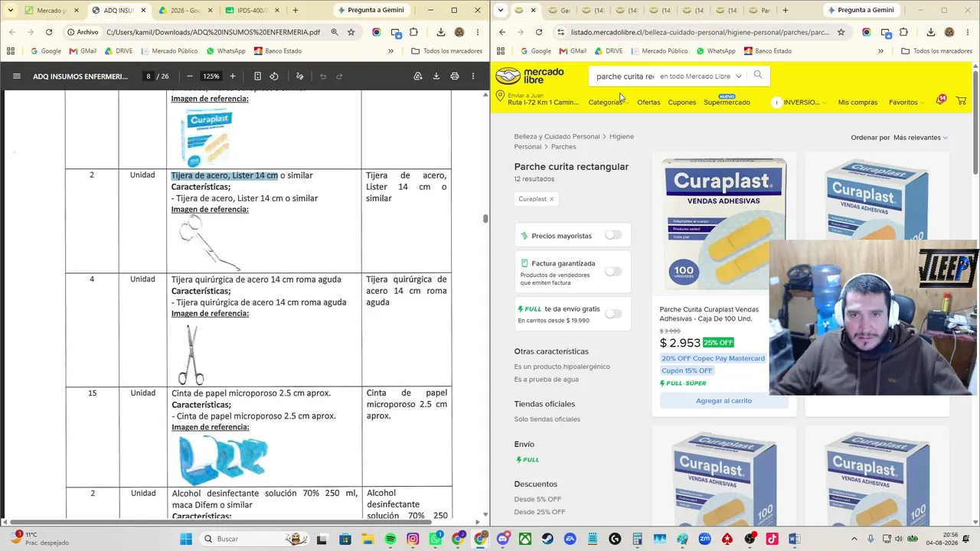Reload the Mercado Libre page
980x551 pixels.
coord(539,32)
